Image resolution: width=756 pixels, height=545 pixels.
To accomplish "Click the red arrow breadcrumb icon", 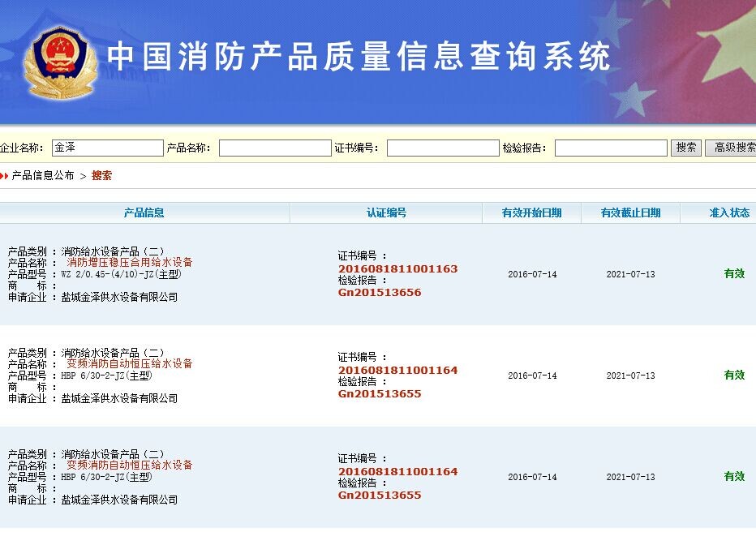I will pos(4,176).
